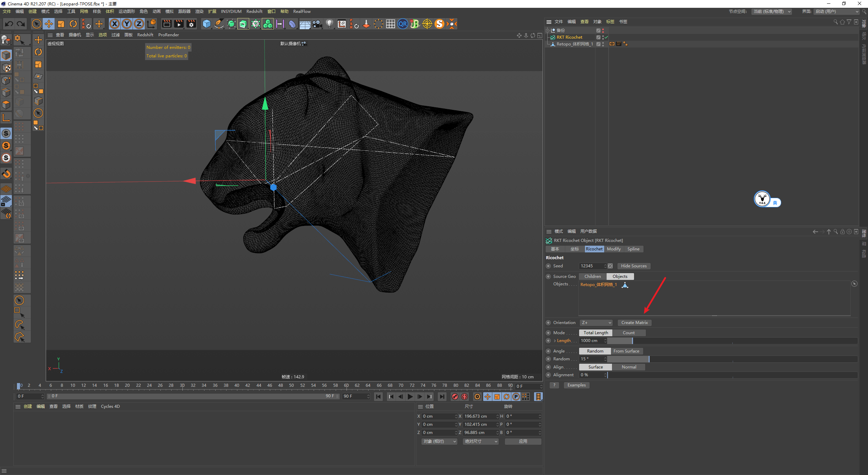The image size is (868, 475).
Task: Toggle Seed parameter animation radio dot
Action: point(548,266)
